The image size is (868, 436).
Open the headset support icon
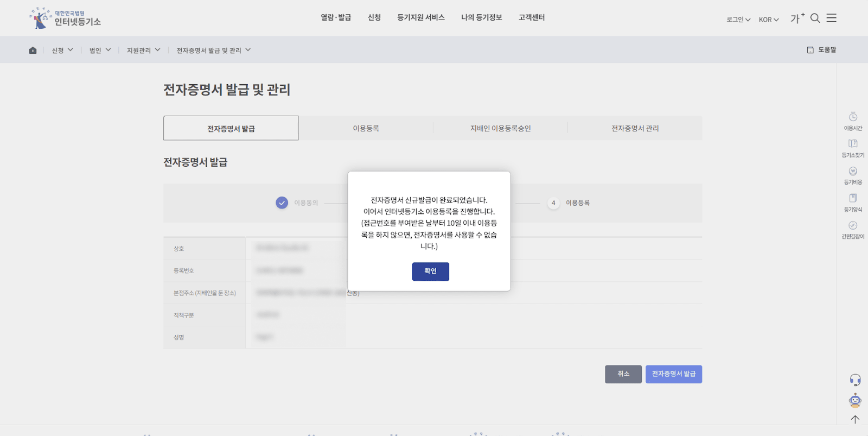[x=855, y=380]
